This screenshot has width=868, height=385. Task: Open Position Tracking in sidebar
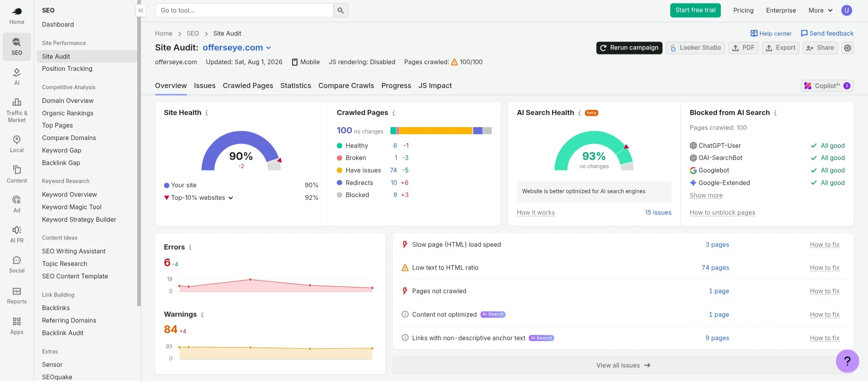pyautogui.click(x=67, y=69)
